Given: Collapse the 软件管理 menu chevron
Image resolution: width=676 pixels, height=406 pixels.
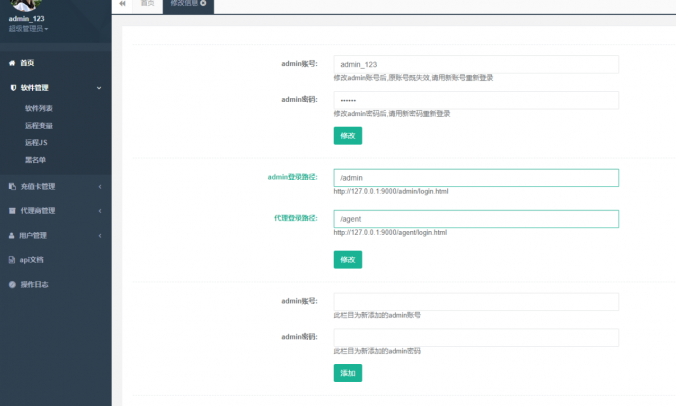Looking at the screenshot, I should (99, 88).
